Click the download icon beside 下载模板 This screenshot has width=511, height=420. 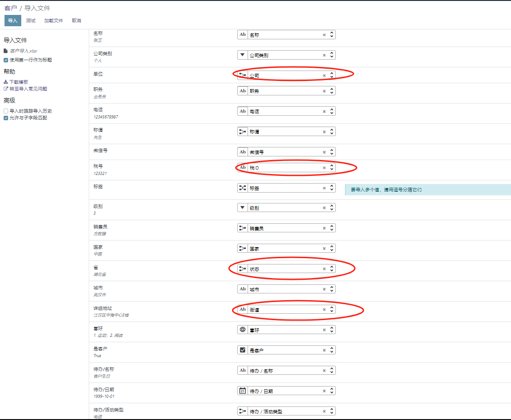tap(6, 82)
